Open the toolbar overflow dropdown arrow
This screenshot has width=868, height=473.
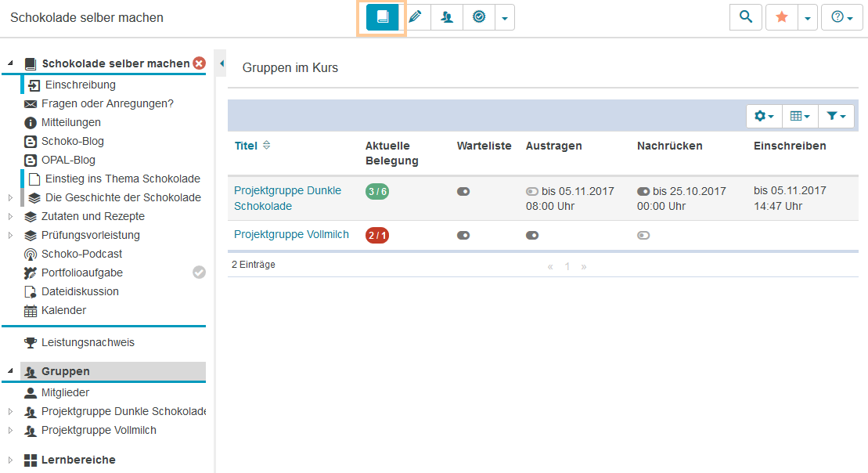[x=505, y=16]
